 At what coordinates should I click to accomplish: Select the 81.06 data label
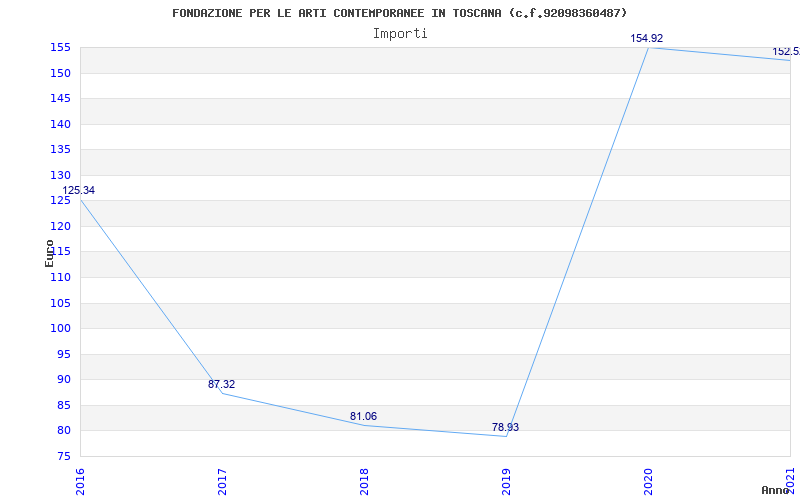[363, 417]
